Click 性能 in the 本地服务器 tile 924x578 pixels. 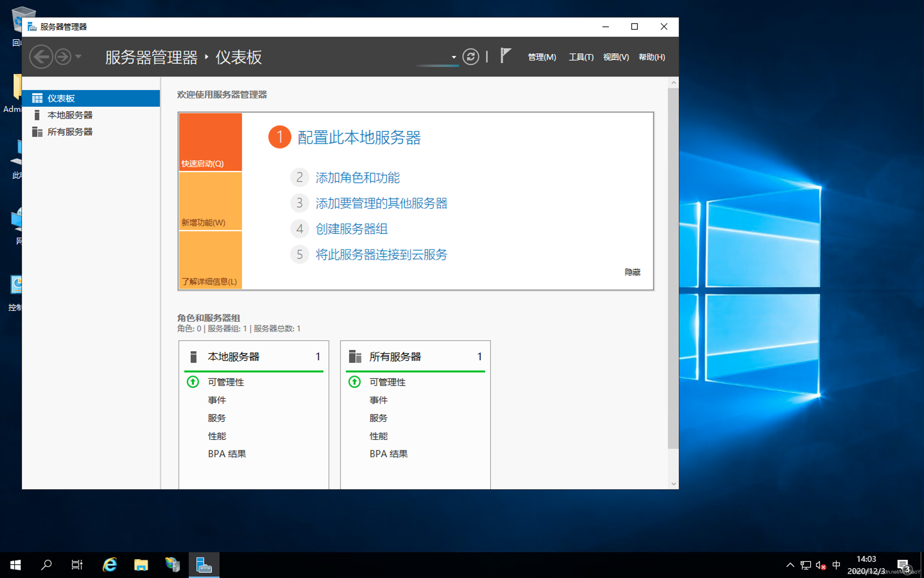click(217, 436)
